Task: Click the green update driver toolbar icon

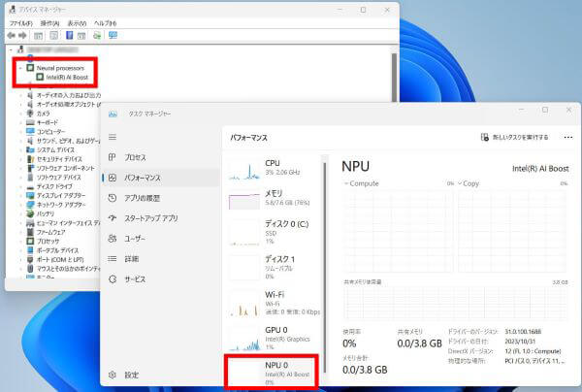Action: click(x=97, y=36)
